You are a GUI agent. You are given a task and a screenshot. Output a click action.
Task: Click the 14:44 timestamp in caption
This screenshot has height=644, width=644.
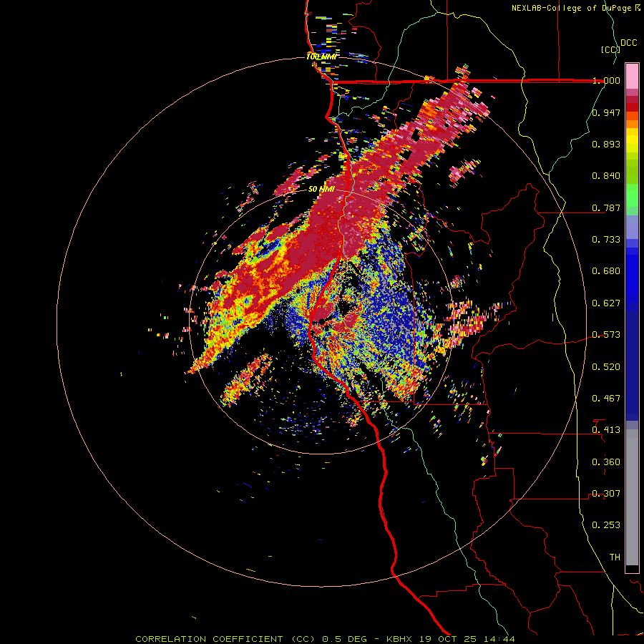[x=500, y=639]
